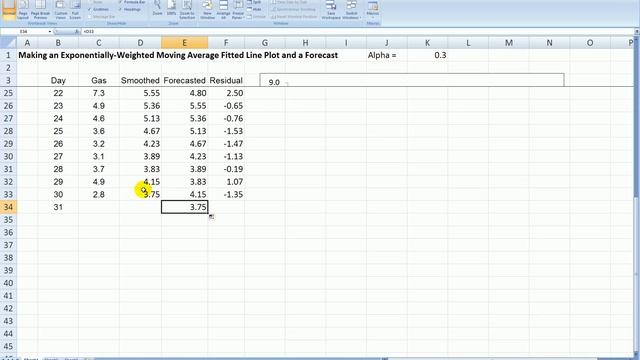Select Gas value 7.3 cell
The width and height of the screenshot is (640, 360).
[x=99, y=93]
